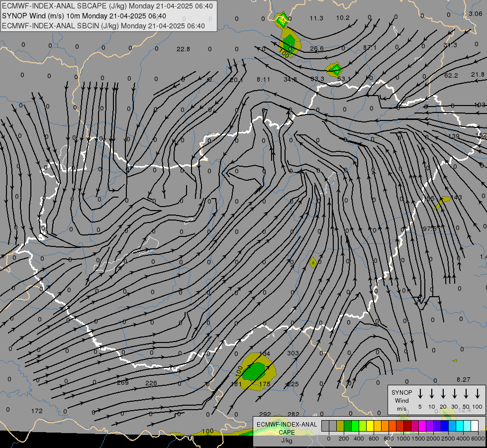The image size is (487, 448).
Task: Click the 'ECMWF-INDEX-ANAL CAPE J/kg' legend label
Action: tap(287, 432)
